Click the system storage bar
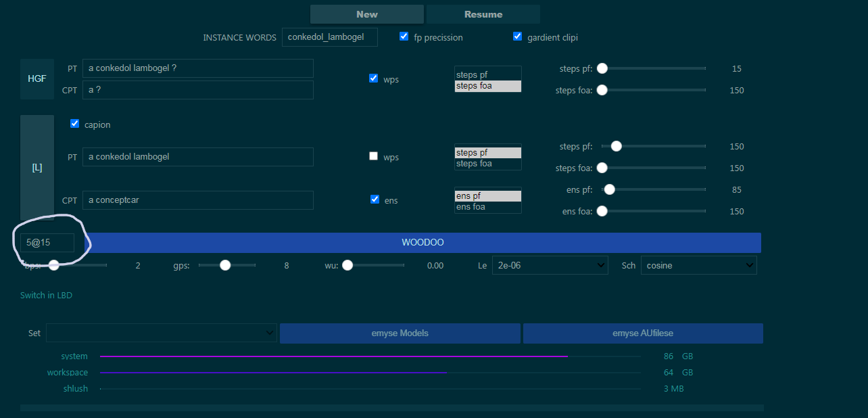868x418 pixels. tap(370, 356)
